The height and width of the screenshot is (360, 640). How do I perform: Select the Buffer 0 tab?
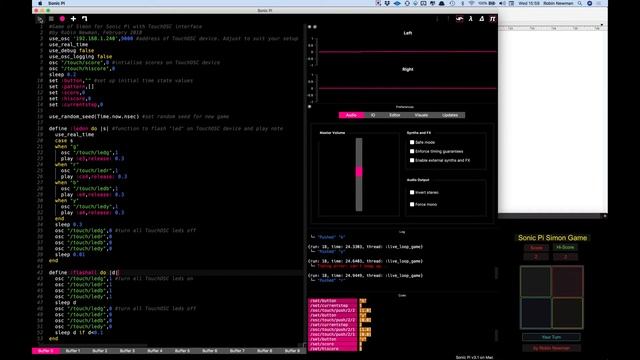tap(46, 351)
